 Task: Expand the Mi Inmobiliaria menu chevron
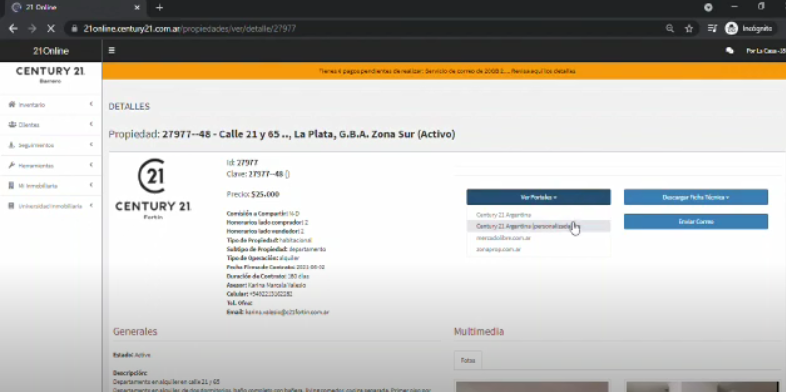91,185
